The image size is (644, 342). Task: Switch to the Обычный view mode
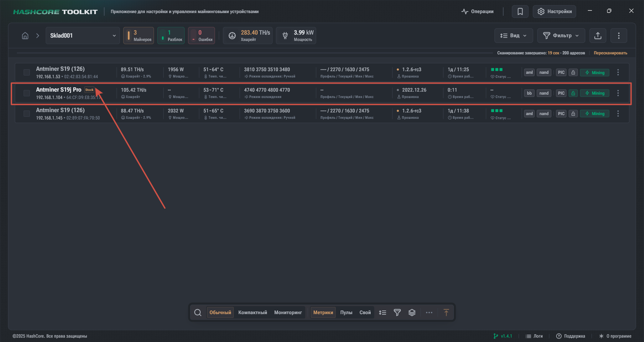tap(220, 312)
